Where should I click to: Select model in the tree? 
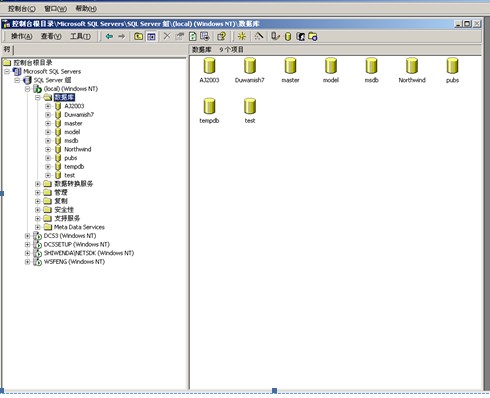click(x=72, y=132)
